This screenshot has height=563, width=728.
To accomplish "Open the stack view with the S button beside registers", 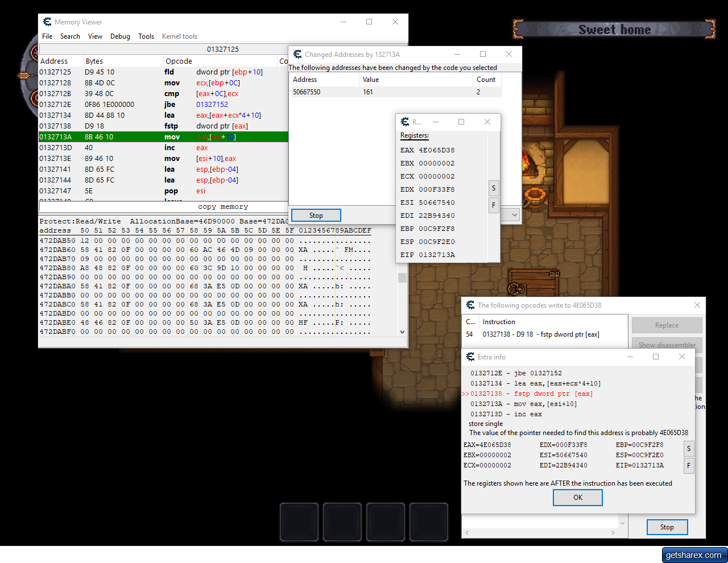I will click(x=493, y=188).
